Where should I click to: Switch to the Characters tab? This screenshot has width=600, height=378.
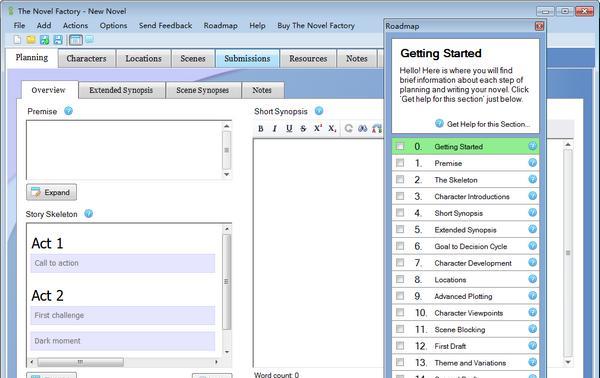tap(86, 59)
